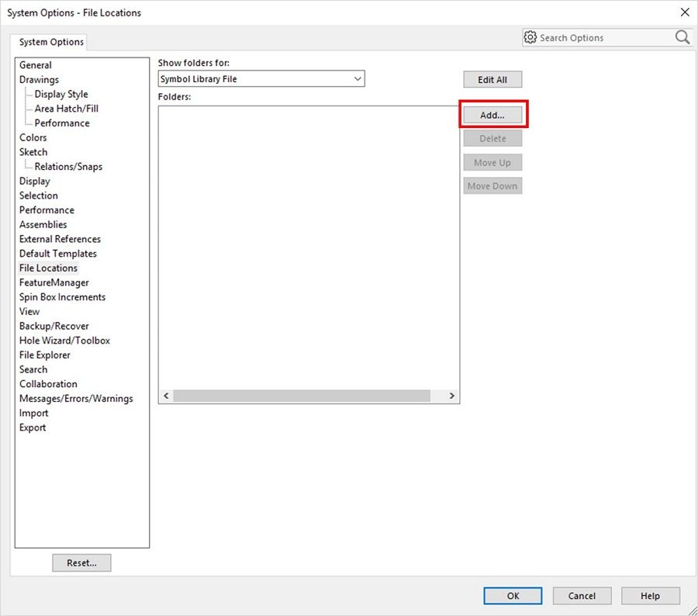This screenshot has height=616, width=698.
Task: Open Hole Wizard/Toolbox settings
Action: [64, 341]
